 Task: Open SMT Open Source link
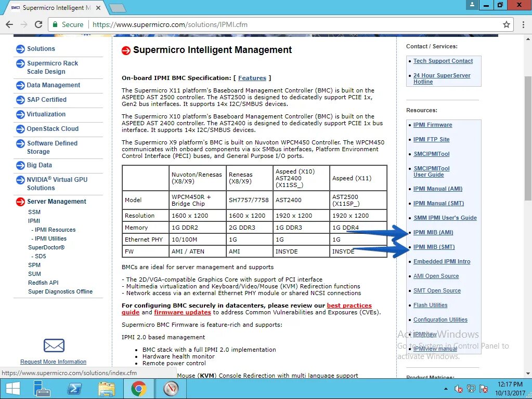(437, 291)
